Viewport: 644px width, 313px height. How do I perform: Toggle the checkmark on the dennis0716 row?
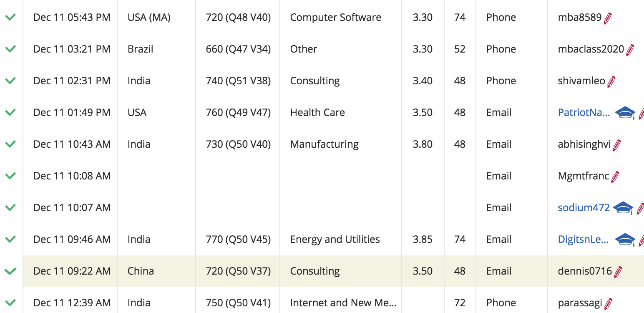(x=10, y=271)
